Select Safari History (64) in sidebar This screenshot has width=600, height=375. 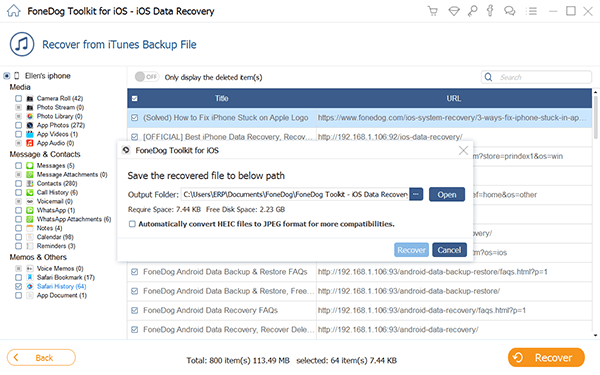62,286
